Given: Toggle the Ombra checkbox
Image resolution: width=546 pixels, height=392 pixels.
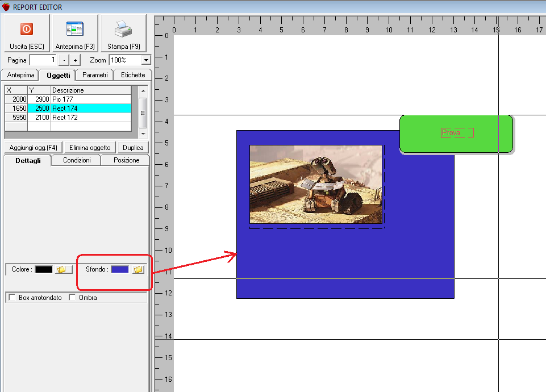Looking at the screenshot, I should [x=72, y=297].
